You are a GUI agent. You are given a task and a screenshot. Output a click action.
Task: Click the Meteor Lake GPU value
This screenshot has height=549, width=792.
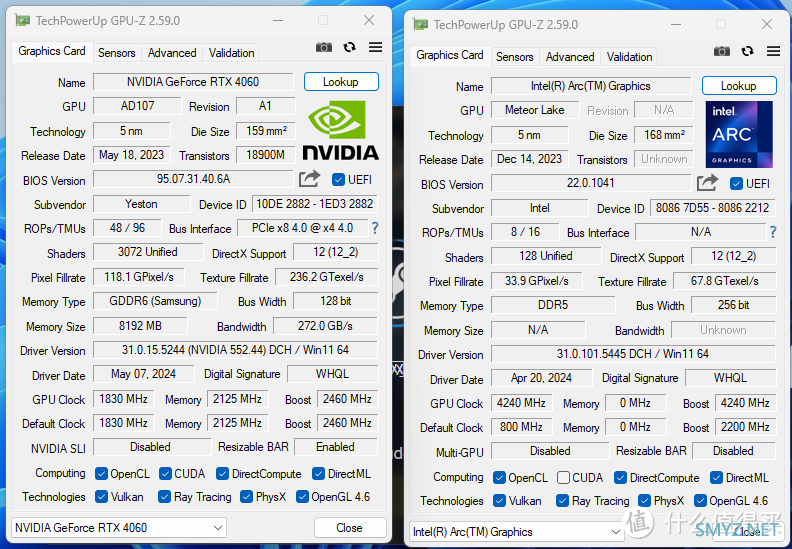coord(535,110)
